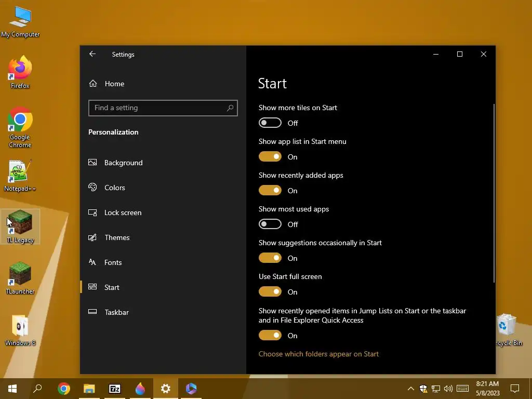This screenshot has width=532, height=399.
Task: Open Windows Security tray icon
Action: pos(423,389)
